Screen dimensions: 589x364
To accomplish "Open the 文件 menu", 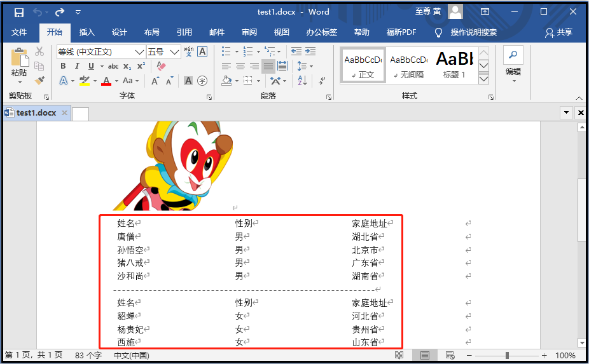I will point(19,32).
